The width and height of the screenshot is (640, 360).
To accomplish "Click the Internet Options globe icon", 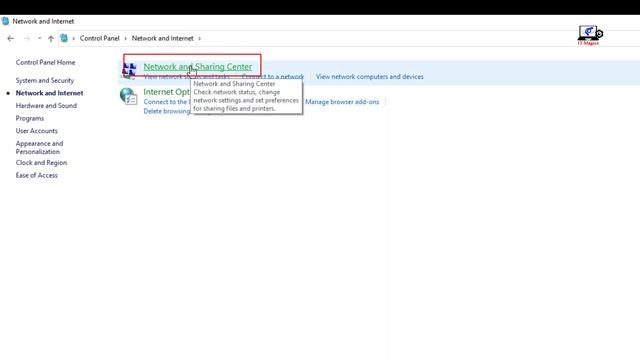I will point(129,96).
